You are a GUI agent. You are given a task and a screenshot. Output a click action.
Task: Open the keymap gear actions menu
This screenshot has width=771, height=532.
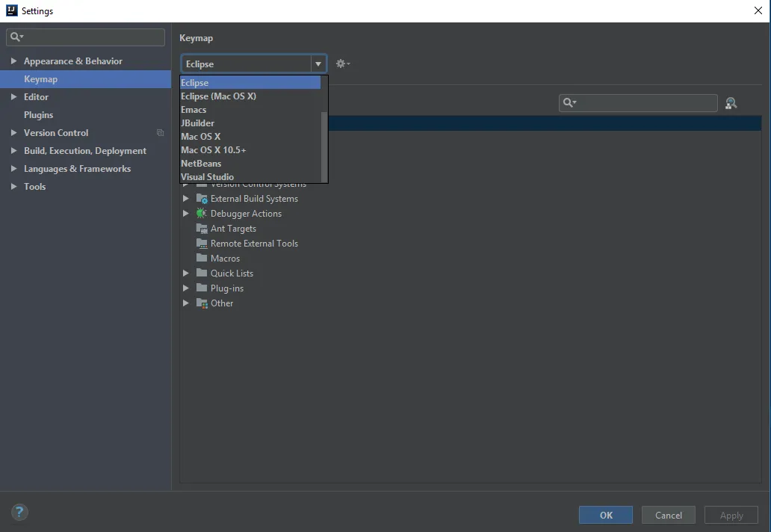(343, 64)
